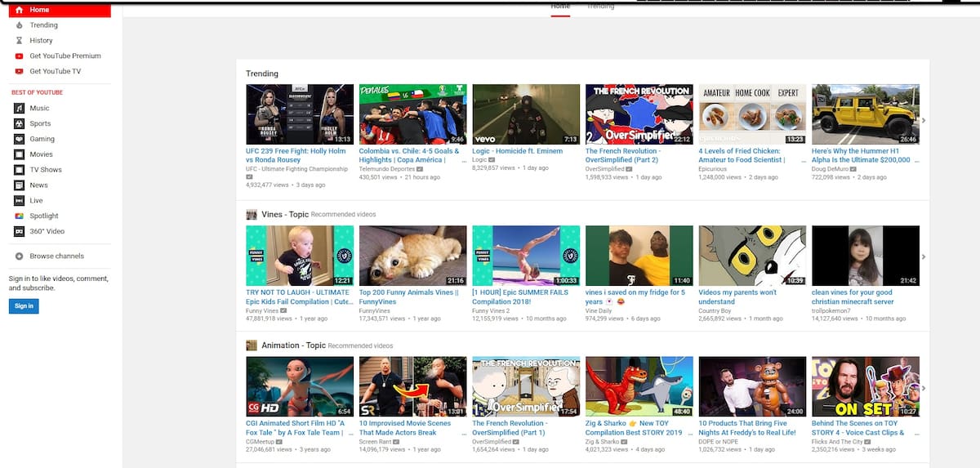Open the CGI Animated Short Film thumbnail

(300, 386)
